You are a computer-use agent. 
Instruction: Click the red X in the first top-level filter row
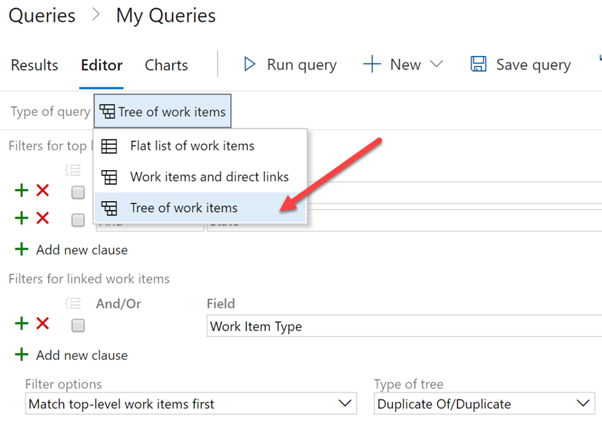pyautogui.click(x=42, y=190)
